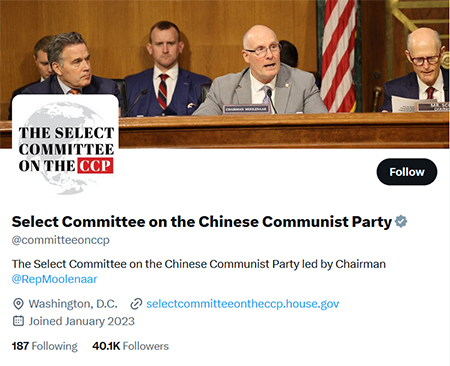Image resolution: width=450 pixels, height=366 pixels.
Task: Open the Select Committee profile avatar
Action: (65, 146)
